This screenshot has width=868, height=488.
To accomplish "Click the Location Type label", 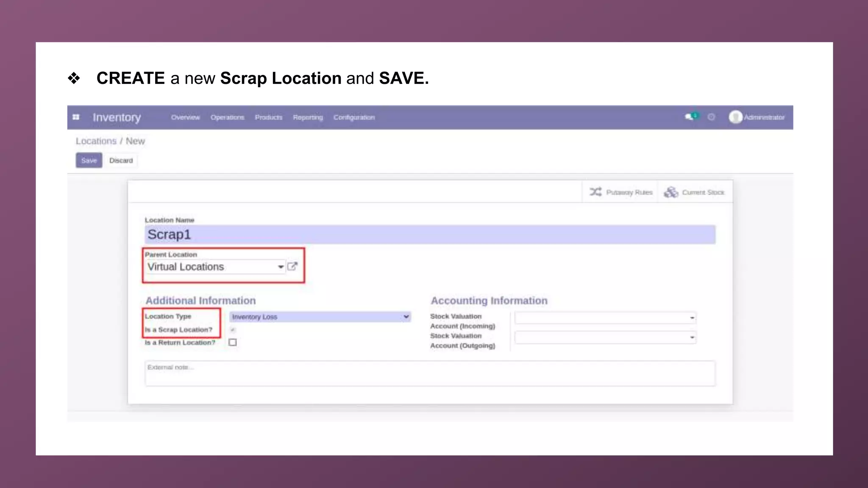I will tap(168, 316).
